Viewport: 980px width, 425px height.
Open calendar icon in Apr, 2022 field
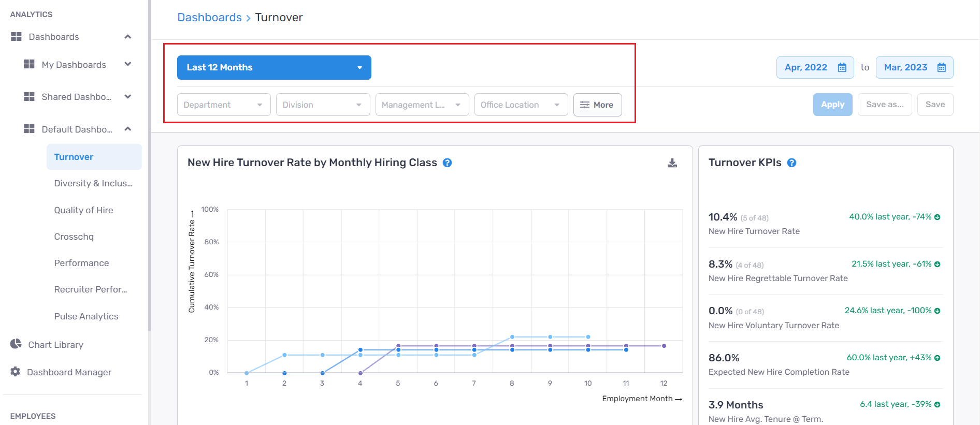point(842,68)
